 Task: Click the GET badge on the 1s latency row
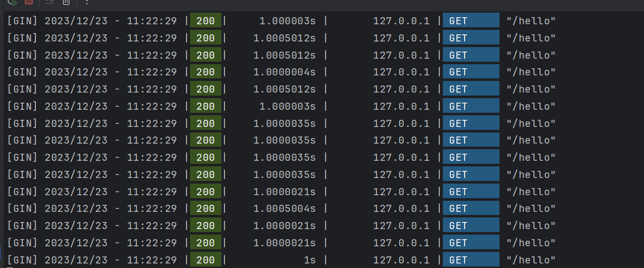coord(470,260)
